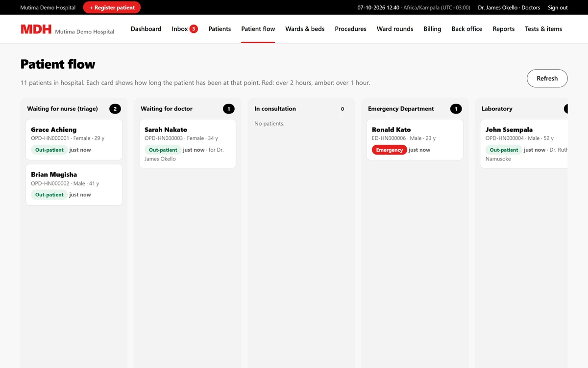Click the Waiting for doctor count badge
The width and height of the screenshot is (588, 368).
229,109
